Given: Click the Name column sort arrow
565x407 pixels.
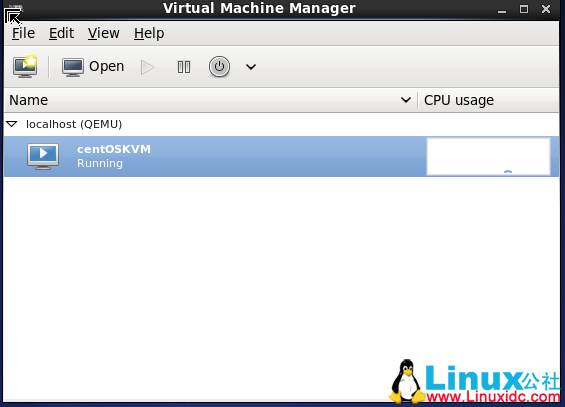Looking at the screenshot, I should 406,100.
